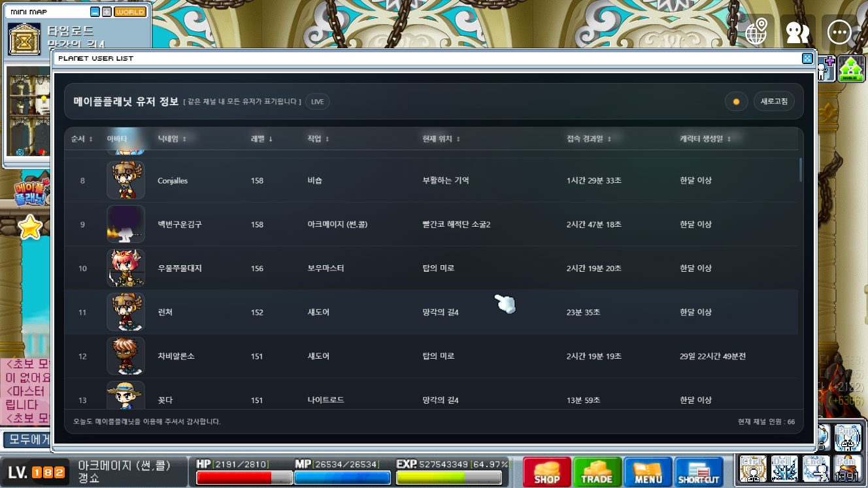Click the 새로고침 refresh button

[x=774, y=101]
